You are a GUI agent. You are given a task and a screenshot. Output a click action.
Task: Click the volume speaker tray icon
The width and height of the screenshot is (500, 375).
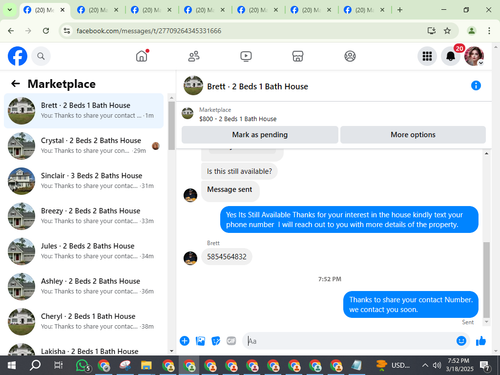coord(437,366)
